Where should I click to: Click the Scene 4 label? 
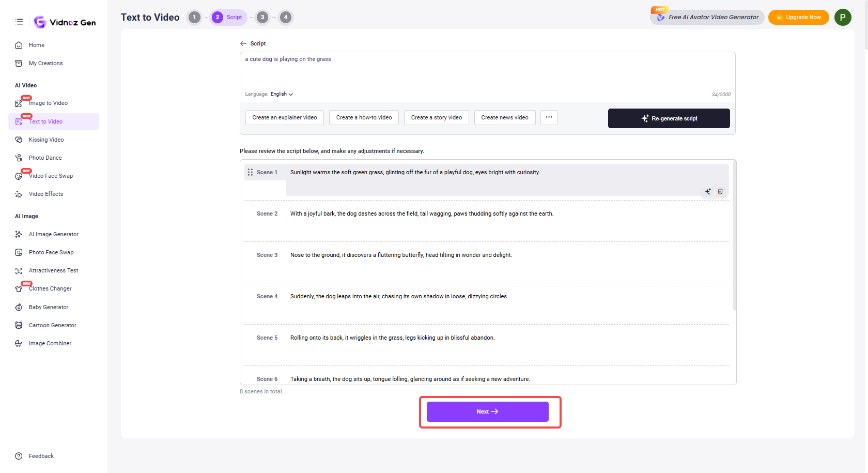267,296
